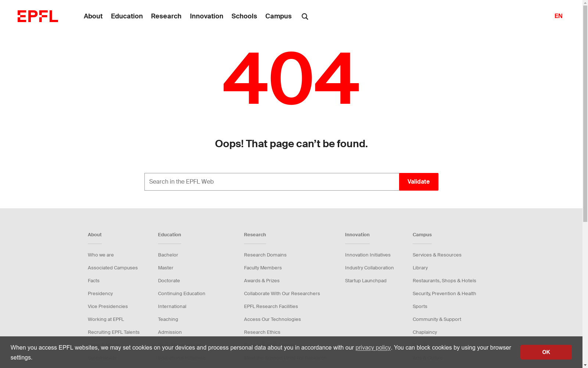Open Recruiting EPFL Talents link
Viewport: 588px width, 368px height.
(x=114, y=332)
